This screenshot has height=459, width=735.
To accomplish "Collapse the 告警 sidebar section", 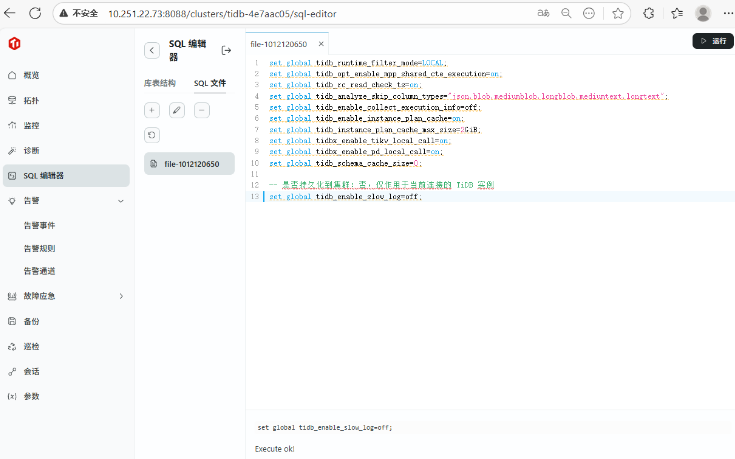I will coord(121,200).
